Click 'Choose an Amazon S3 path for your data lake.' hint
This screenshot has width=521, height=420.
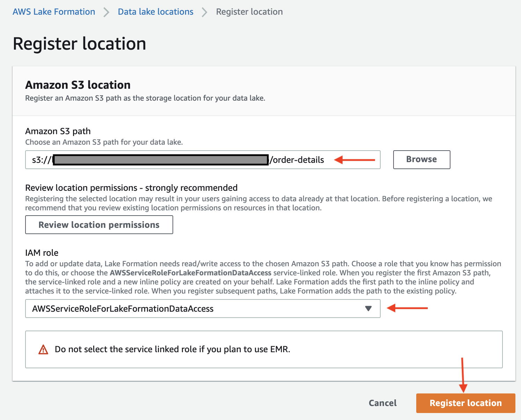click(x=104, y=142)
